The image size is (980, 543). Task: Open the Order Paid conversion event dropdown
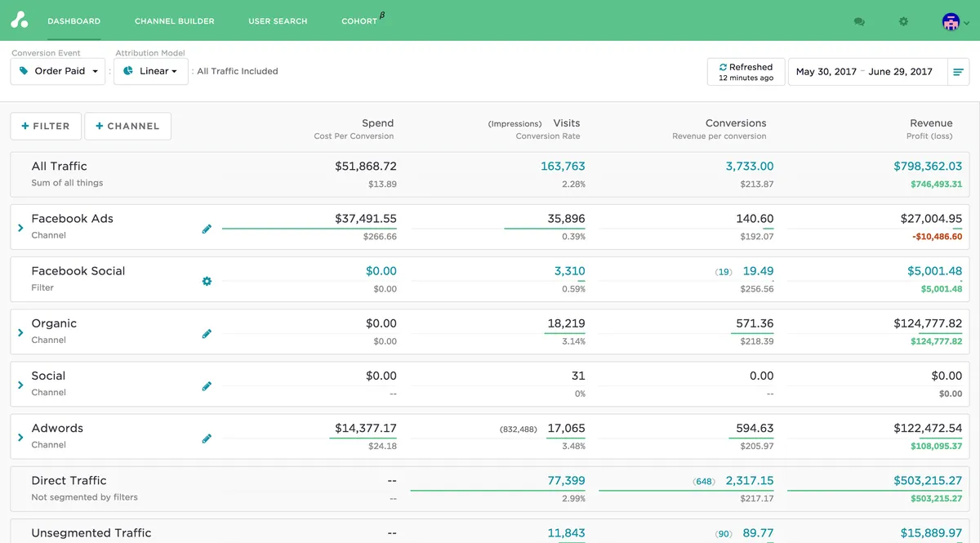[58, 71]
